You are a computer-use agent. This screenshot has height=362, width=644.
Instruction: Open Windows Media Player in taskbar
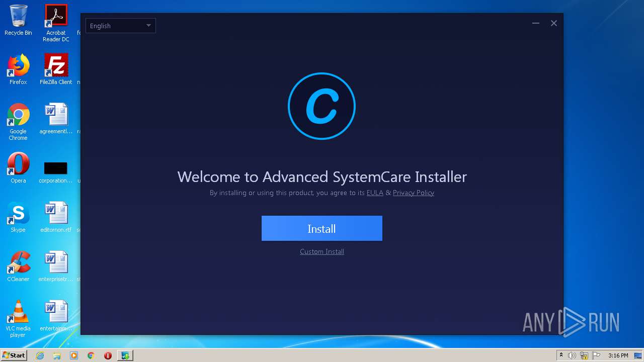[74, 355]
